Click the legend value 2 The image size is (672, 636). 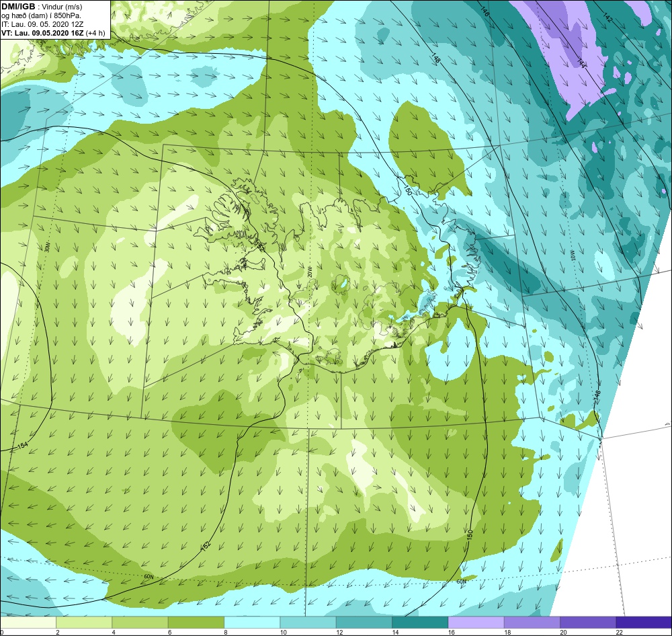click(57, 632)
